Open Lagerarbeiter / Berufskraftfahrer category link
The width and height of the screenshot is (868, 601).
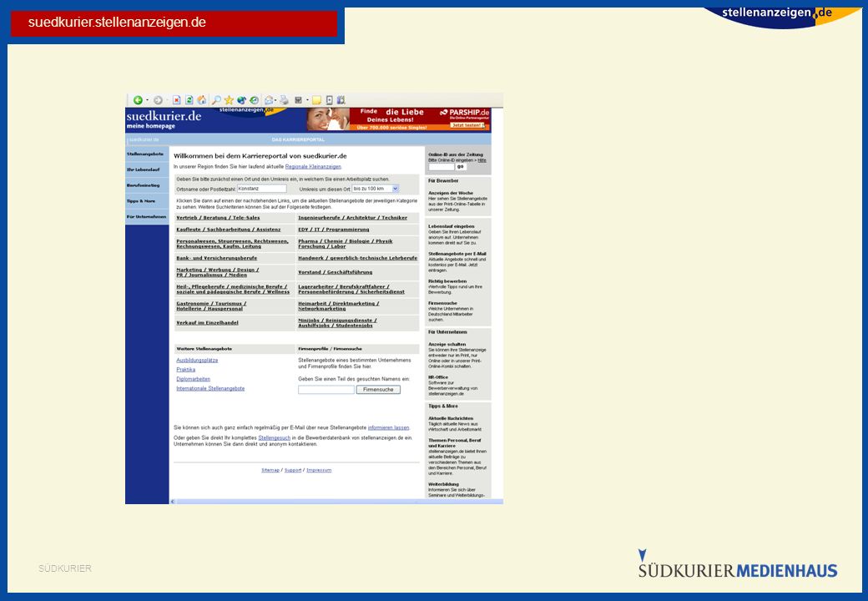(351, 289)
